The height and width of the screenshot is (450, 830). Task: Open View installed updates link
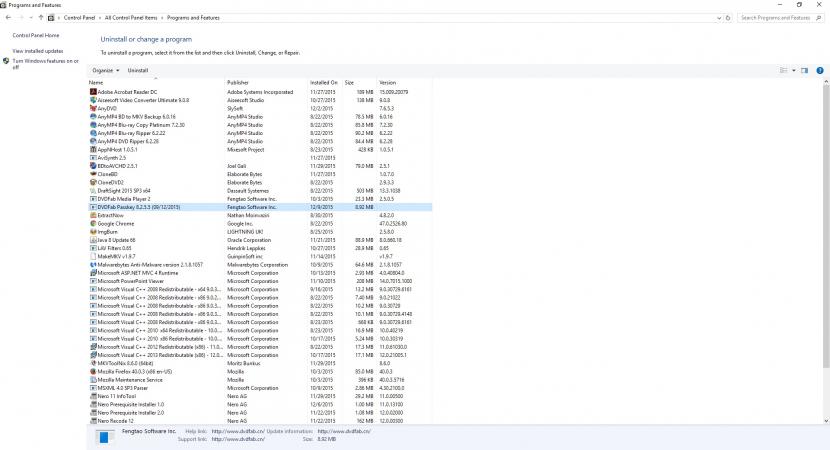[38, 50]
